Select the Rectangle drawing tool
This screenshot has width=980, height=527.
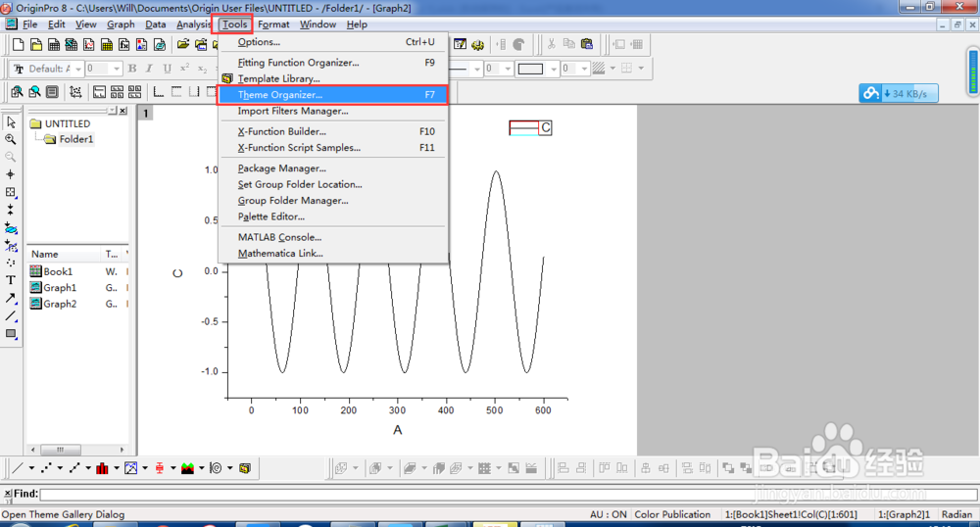(11, 333)
